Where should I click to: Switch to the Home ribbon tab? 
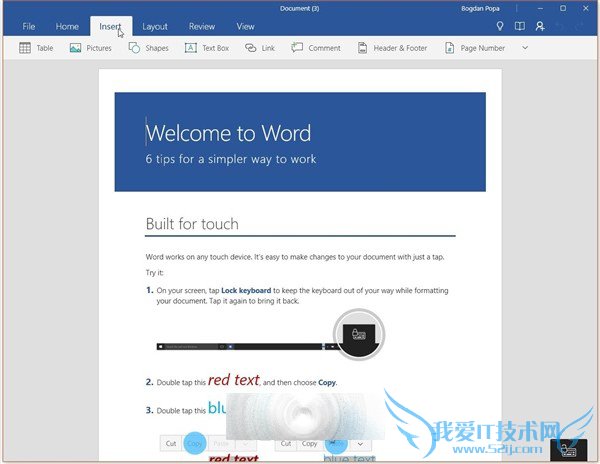click(67, 26)
